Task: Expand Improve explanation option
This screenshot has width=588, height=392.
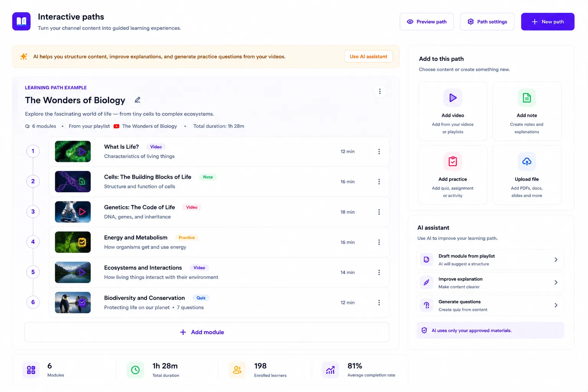Action: [490, 283]
